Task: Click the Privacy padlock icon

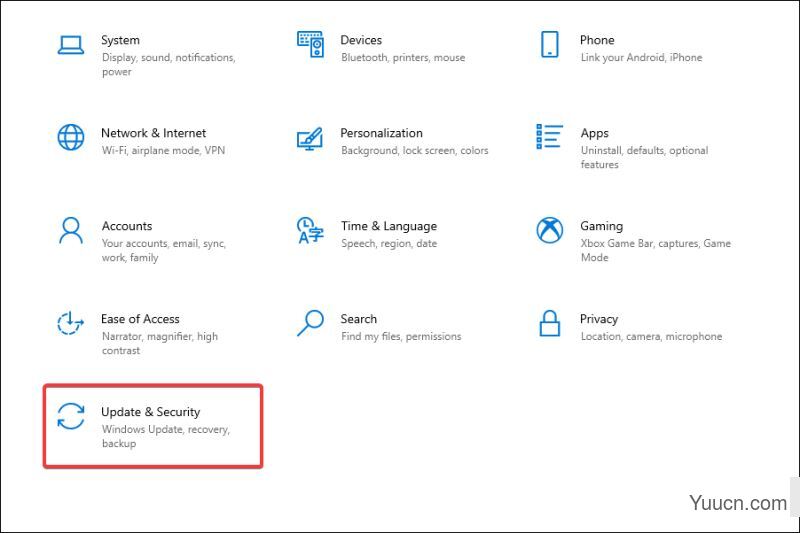Action: tap(549, 323)
